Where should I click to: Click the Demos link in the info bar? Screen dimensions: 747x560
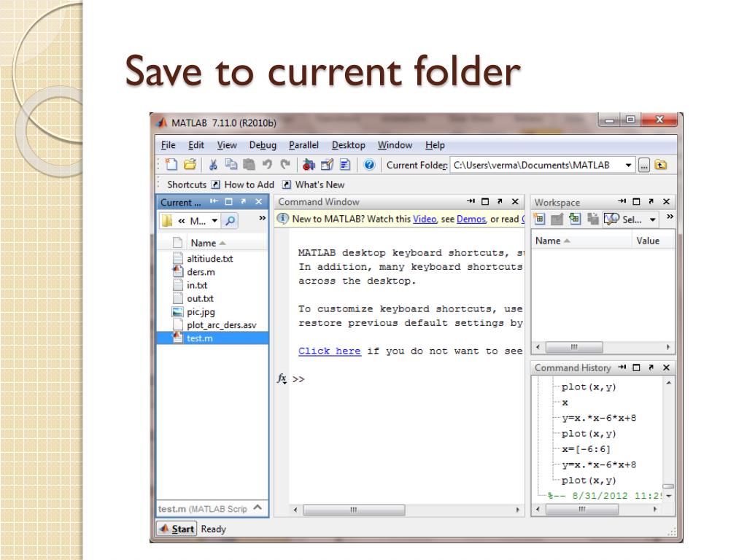coord(471,219)
